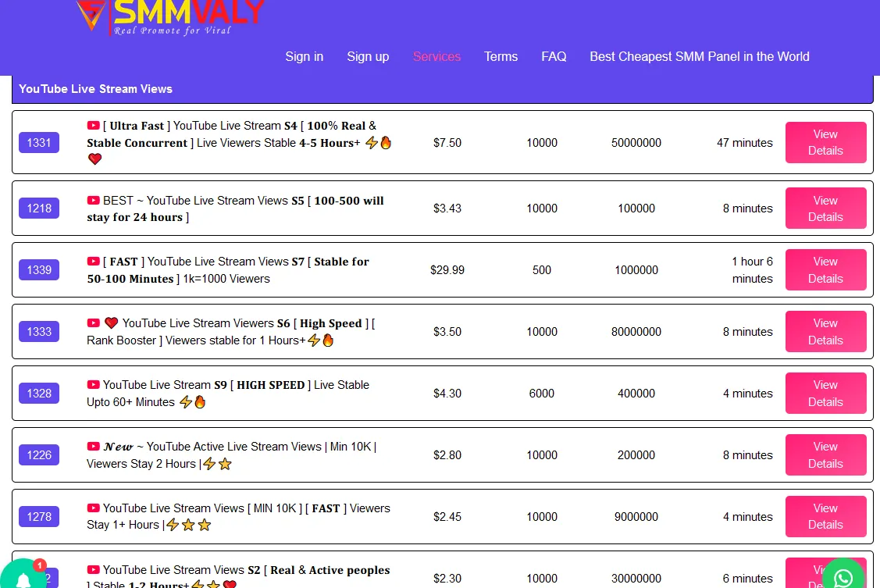Click YouTube icon in service 1339 row
This screenshot has width=880, height=588.
(x=93, y=262)
